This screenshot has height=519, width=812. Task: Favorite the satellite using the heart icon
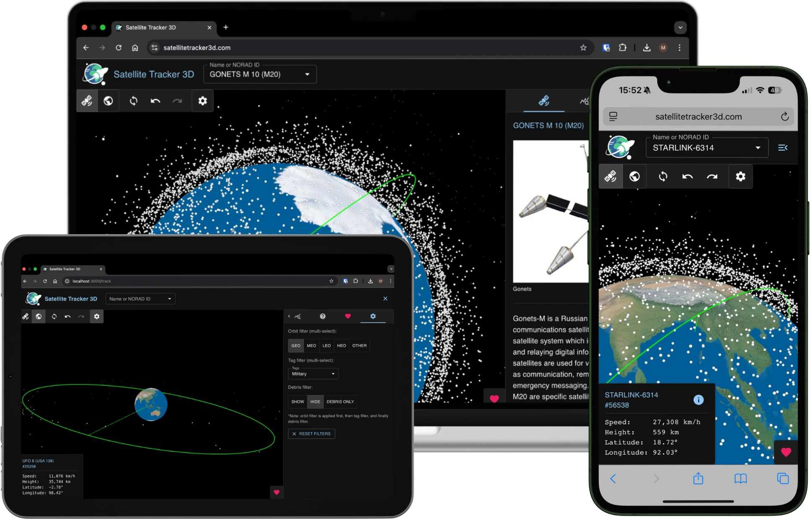pos(786,452)
